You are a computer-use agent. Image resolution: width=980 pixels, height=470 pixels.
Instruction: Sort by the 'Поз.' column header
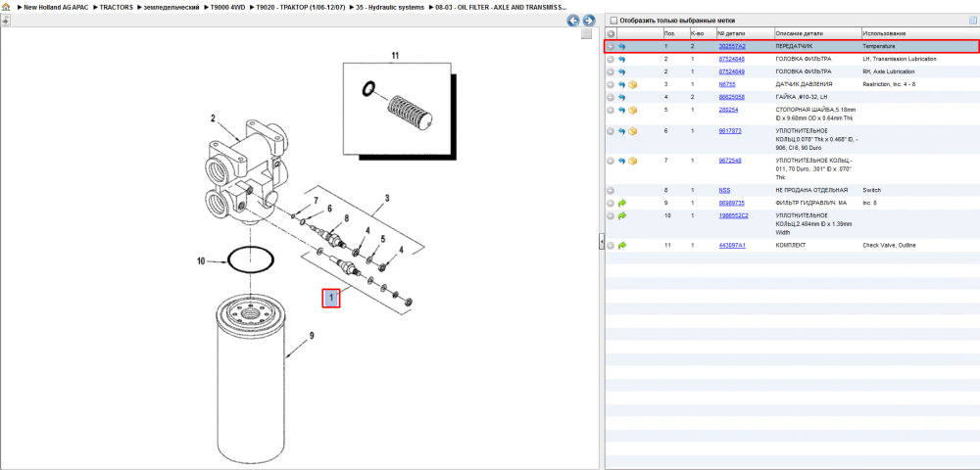675,33
